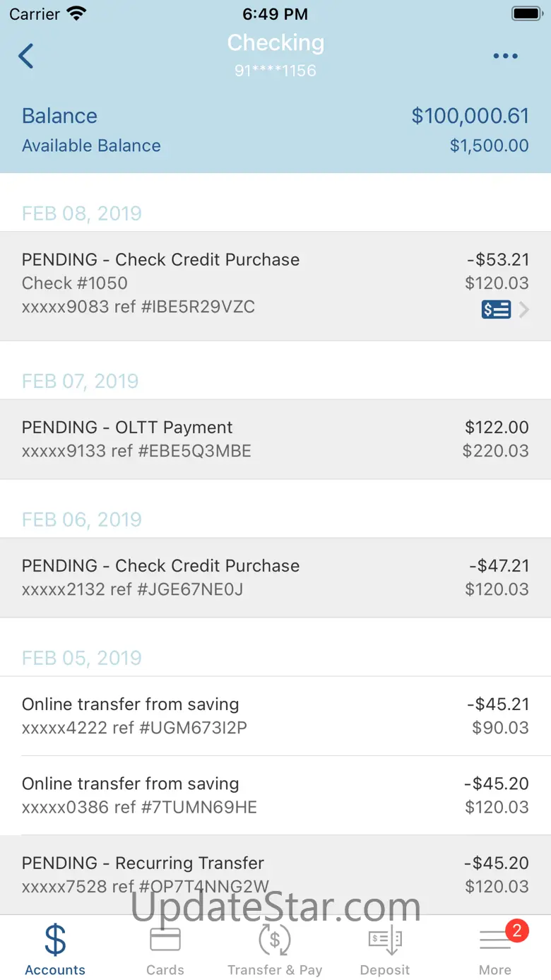The image size is (551, 980).
Task: Tap the Accounts dollar sign icon
Action: pos(55,940)
